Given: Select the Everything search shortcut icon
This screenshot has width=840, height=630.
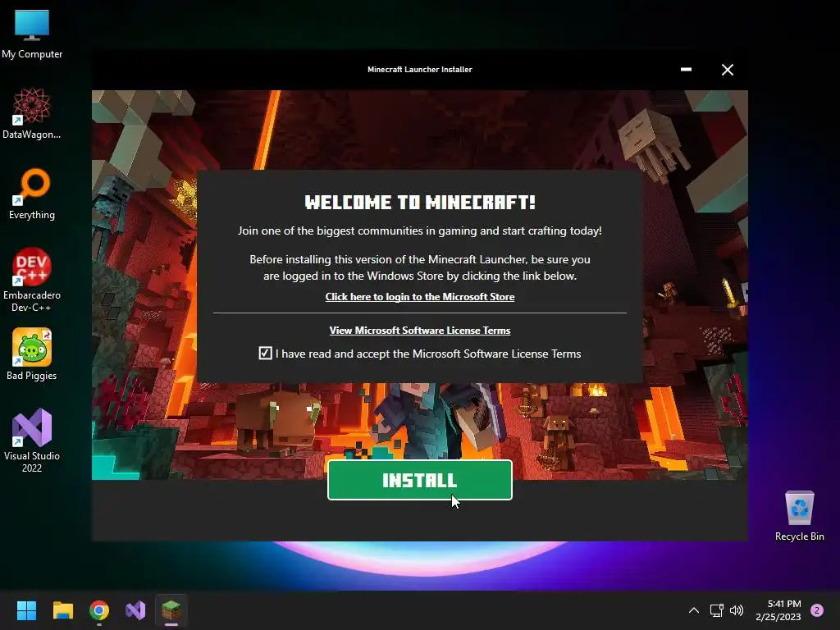Looking at the screenshot, I should click(32, 194).
